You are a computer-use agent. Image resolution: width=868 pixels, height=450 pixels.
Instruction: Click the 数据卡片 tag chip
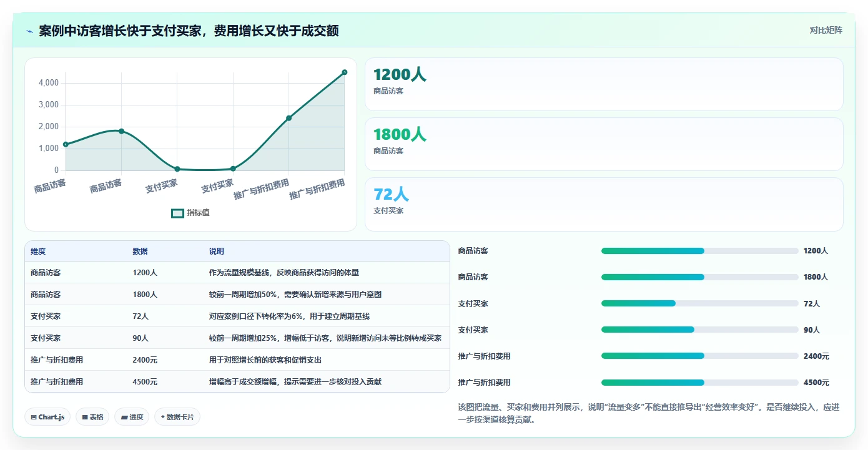pyautogui.click(x=177, y=417)
